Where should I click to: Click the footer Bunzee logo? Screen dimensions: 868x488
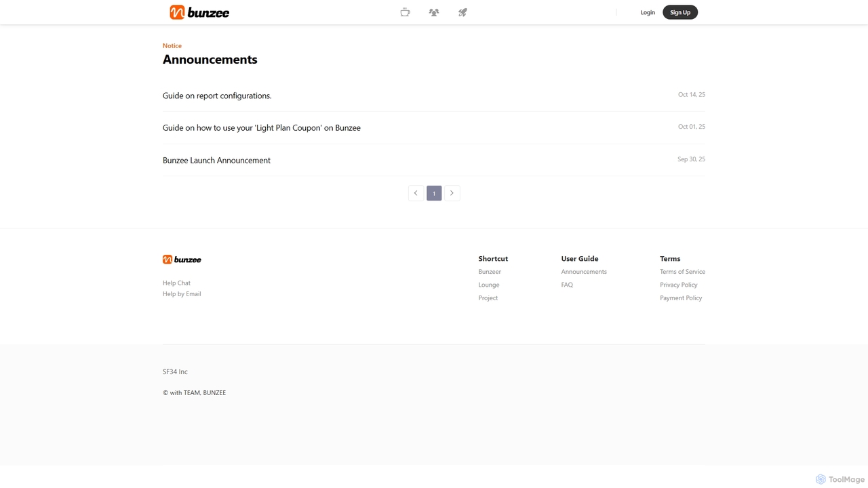coord(182,260)
